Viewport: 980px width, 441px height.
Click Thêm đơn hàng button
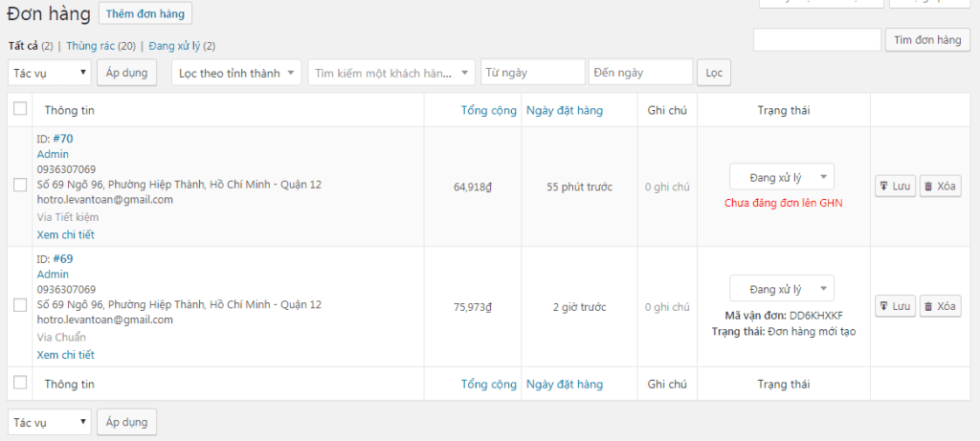[x=145, y=13]
